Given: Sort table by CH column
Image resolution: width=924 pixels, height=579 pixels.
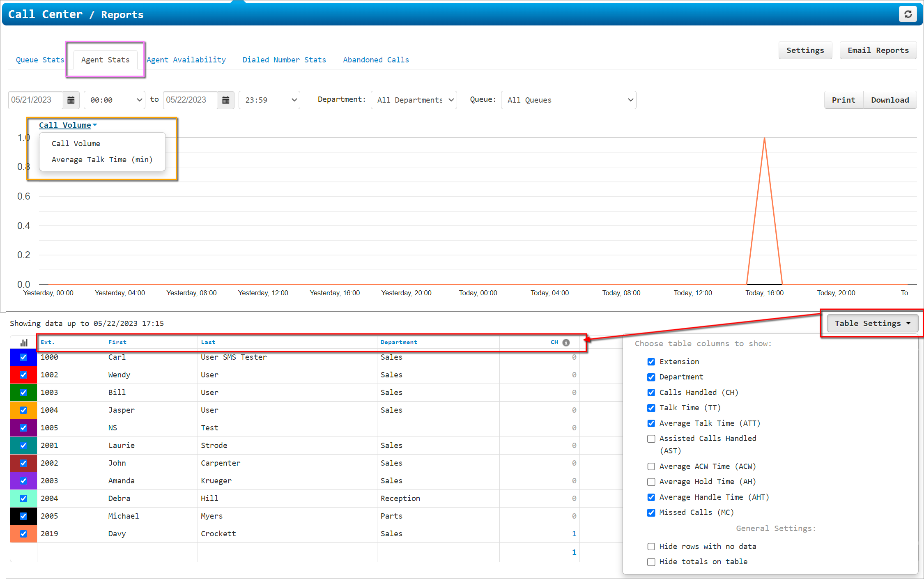Looking at the screenshot, I should pyautogui.click(x=554, y=342).
